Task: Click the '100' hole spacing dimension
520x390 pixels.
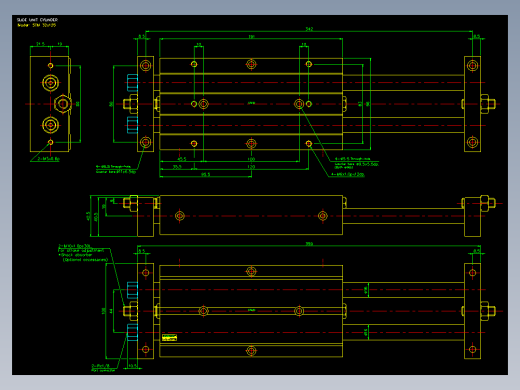Action: pyautogui.click(x=251, y=159)
